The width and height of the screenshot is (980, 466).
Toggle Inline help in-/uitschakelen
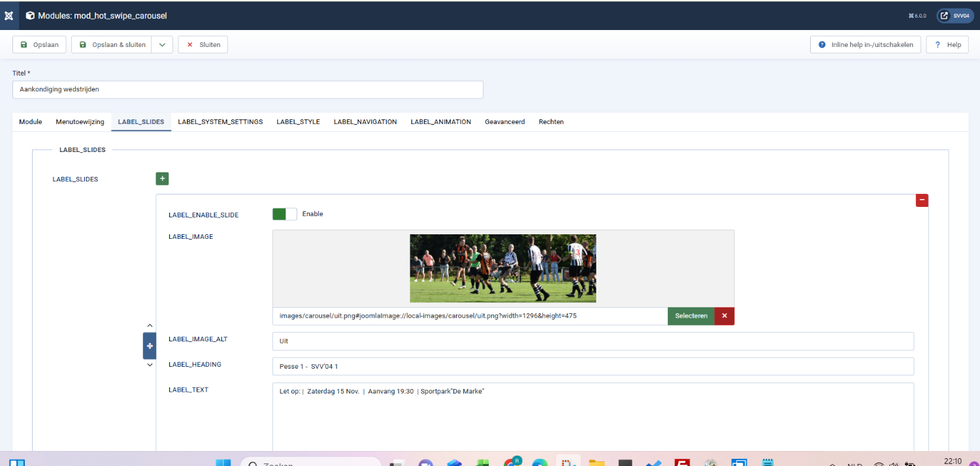point(866,45)
